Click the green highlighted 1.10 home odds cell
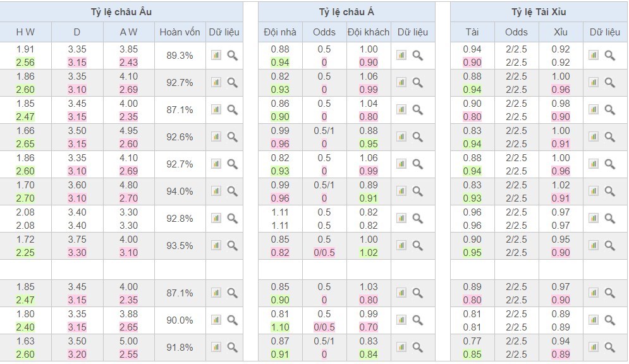The image size is (629, 364). point(280,327)
